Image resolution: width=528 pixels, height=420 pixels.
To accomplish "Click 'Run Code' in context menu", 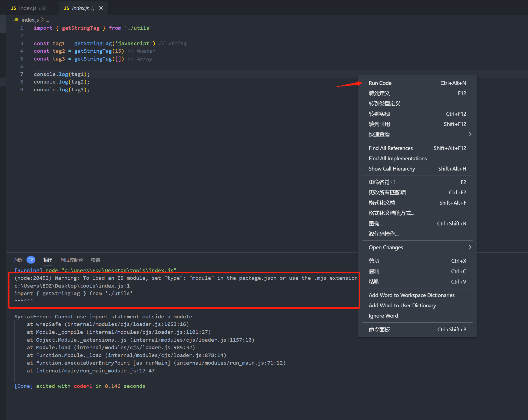I will point(380,82).
